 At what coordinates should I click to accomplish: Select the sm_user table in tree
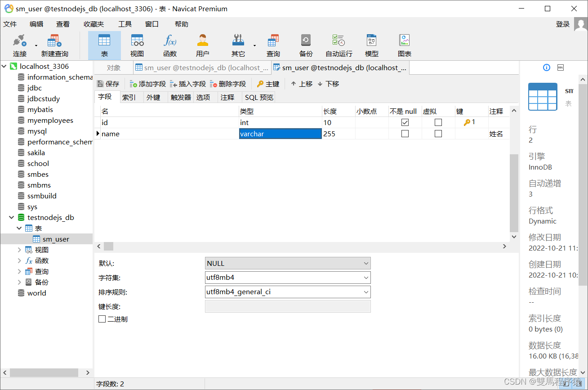[x=56, y=239]
